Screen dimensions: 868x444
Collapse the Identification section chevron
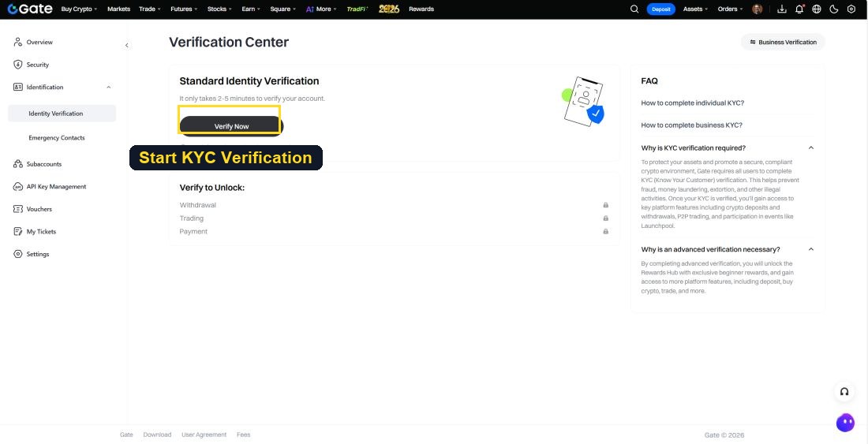(x=109, y=88)
